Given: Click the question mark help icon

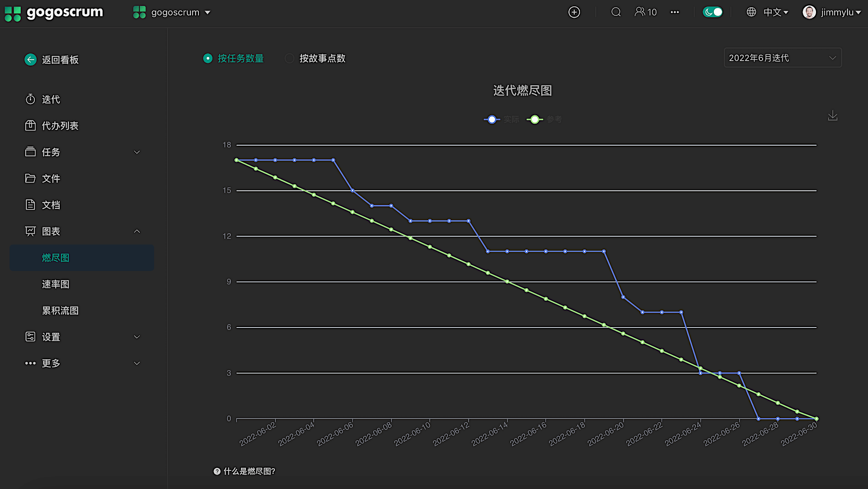Looking at the screenshot, I should click(217, 471).
